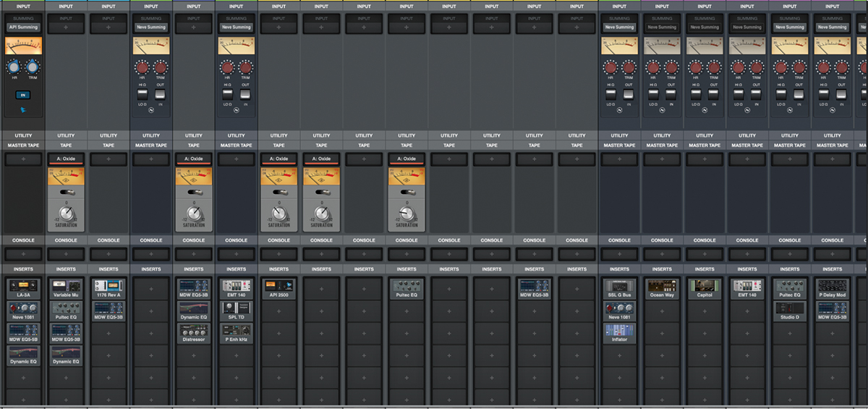Flip the OUT/IN switch on the Capitol channel

tap(714, 94)
